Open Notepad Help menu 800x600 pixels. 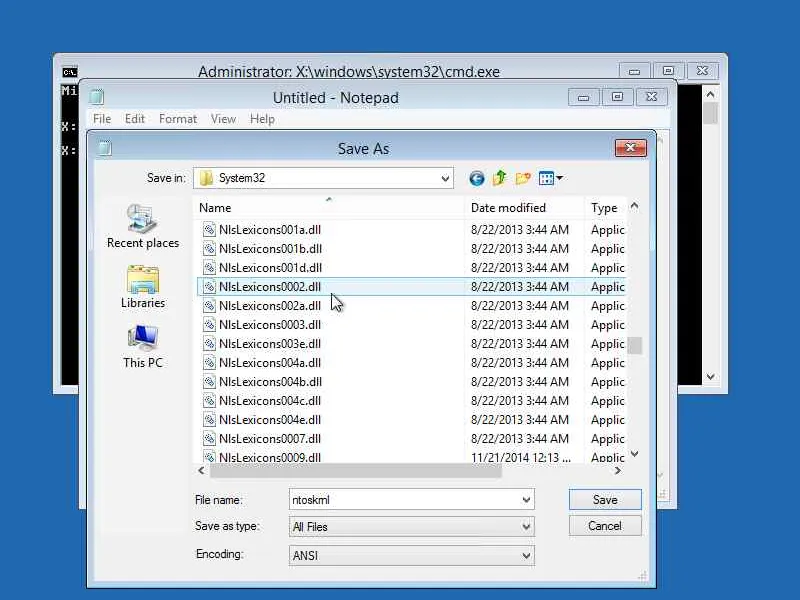coord(262,119)
